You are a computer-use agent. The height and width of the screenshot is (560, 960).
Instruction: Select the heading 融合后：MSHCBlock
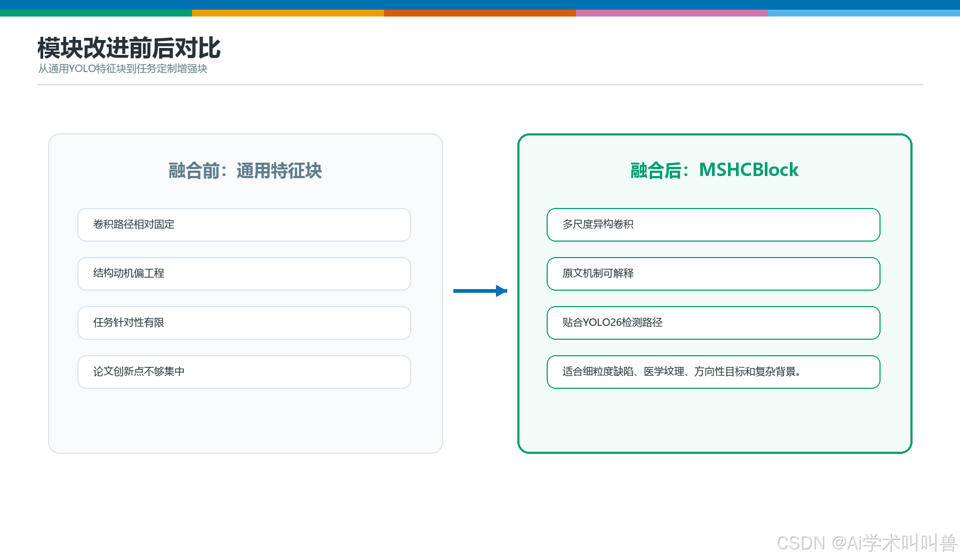point(715,170)
